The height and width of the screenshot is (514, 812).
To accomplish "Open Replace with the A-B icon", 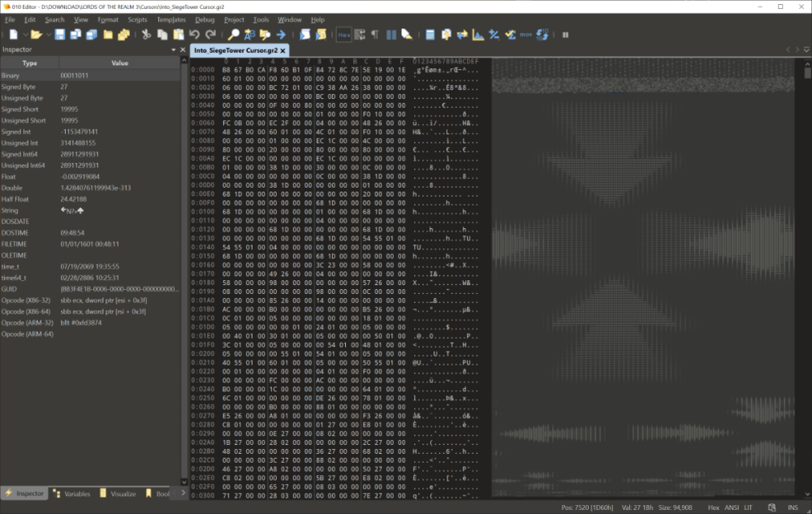I will (249, 35).
